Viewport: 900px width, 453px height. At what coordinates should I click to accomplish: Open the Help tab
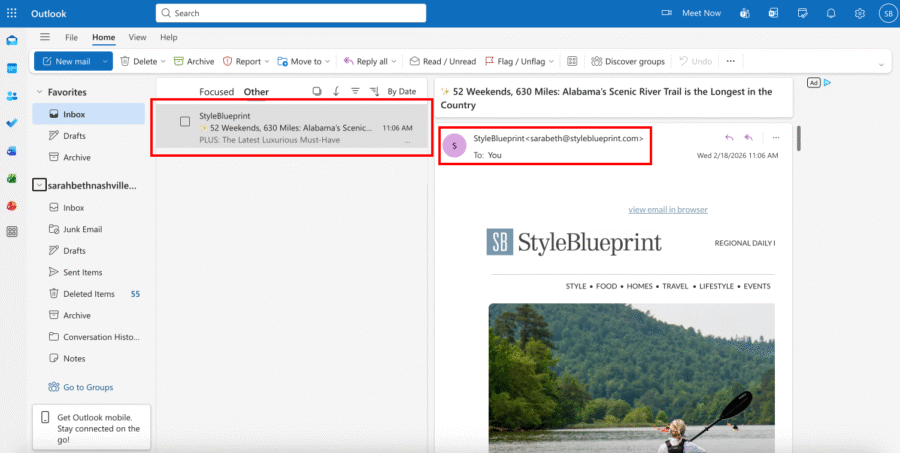tap(169, 37)
